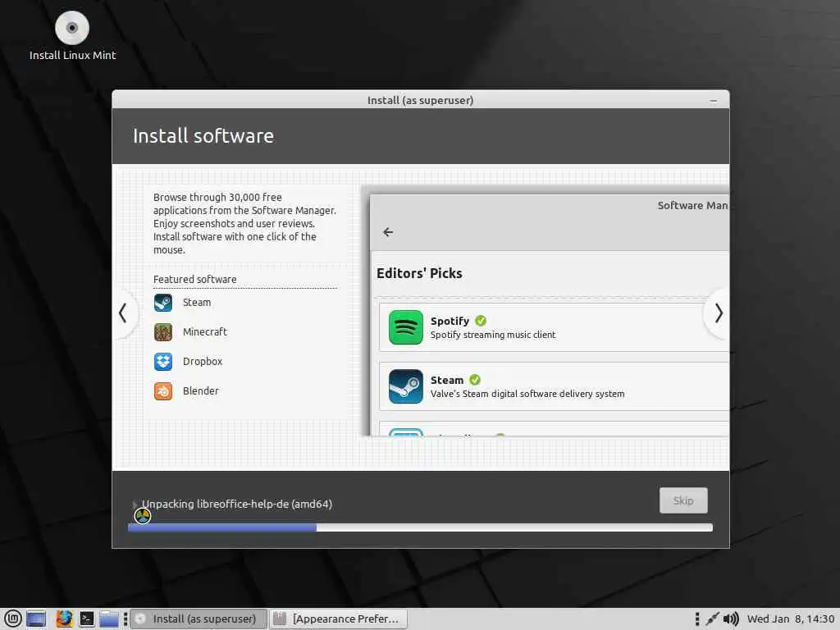This screenshot has height=630, width=840.
Task: Go to the previous slide with left chevron
Action: tap(123, 313)
